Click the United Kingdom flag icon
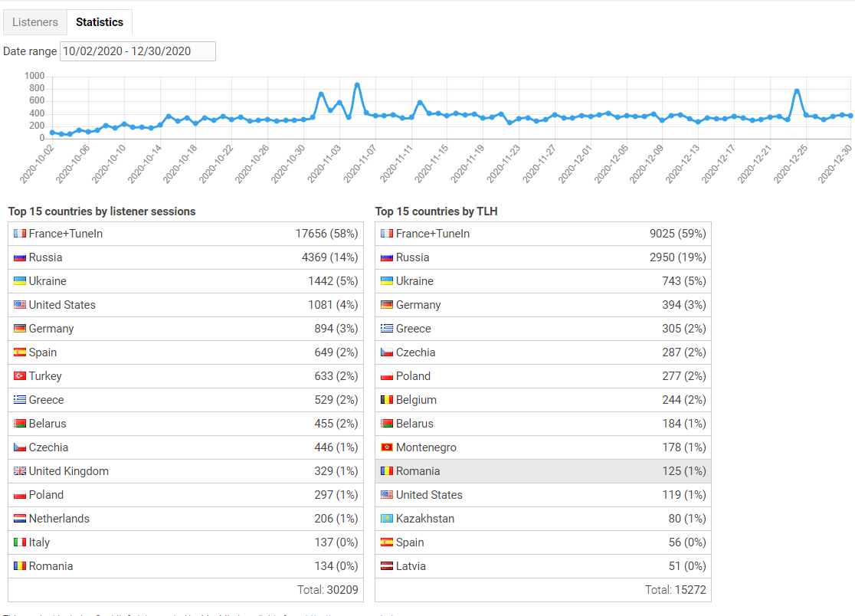Screen dimensions: 855x616 pos(20,471)
